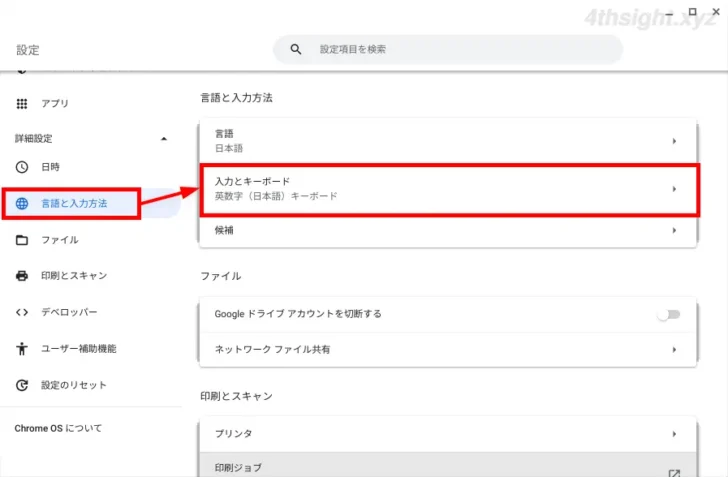This screenshot has height=477, width=728.
Task: Select 言語と入力方法 in the sidebar
Action: [74, 203]
